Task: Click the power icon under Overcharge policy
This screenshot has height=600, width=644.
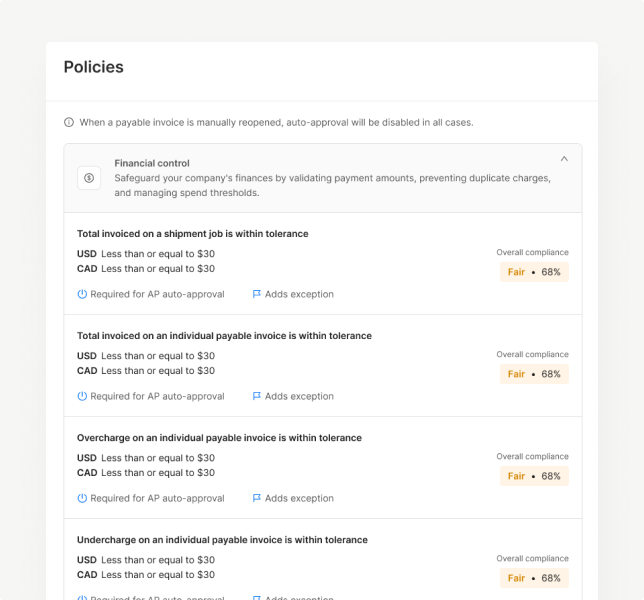Action: [82, 498]
